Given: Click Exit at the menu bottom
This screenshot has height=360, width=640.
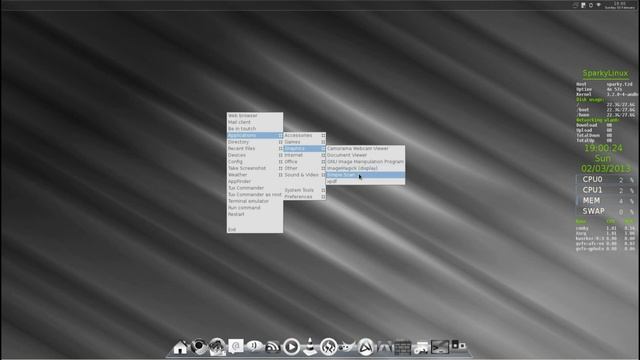Looking at the screenshot, I should [255, 229].
